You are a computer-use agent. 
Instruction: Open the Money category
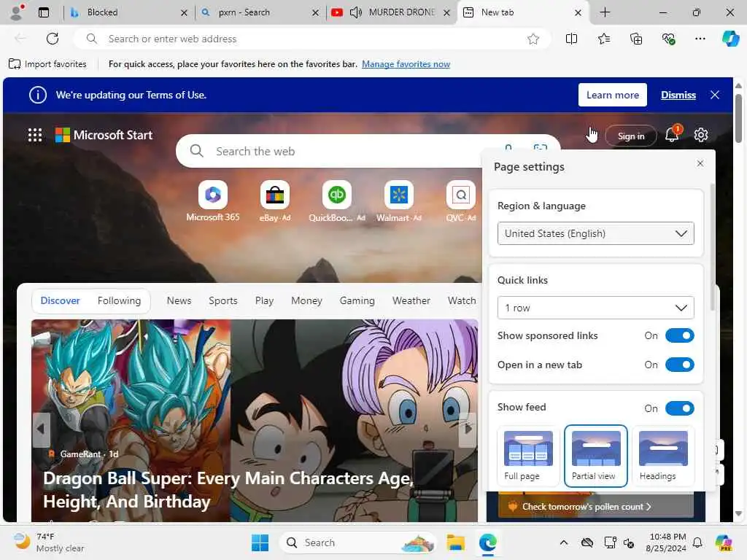[x=307, y=300]
